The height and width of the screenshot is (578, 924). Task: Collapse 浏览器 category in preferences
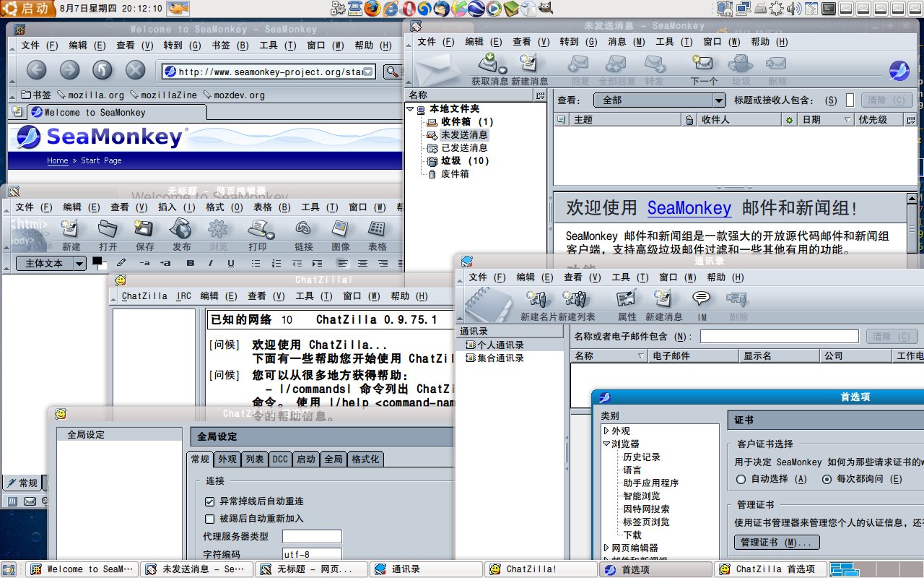pyautogui.click(x=606, y=444)
